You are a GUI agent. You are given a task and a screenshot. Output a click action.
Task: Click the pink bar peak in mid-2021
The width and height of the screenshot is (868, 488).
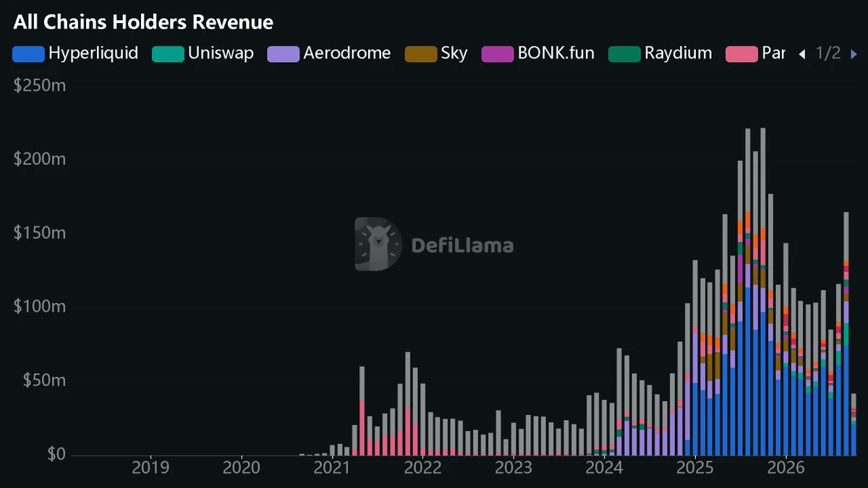point(362,428)
